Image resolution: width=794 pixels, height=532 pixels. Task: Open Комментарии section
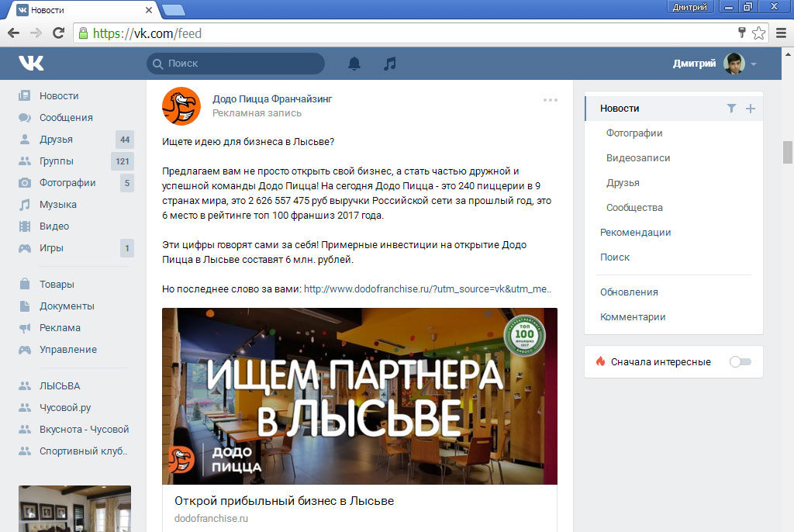(633, 317)
